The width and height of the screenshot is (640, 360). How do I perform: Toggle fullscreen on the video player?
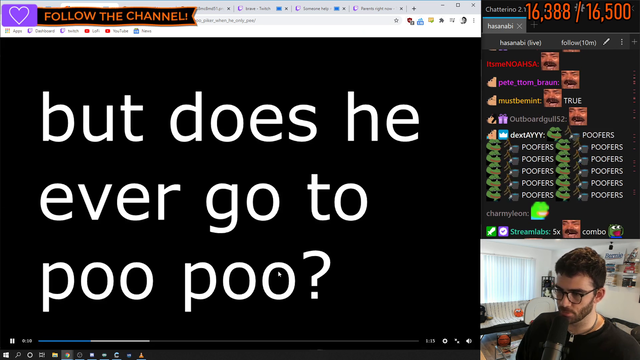pyautogui.click(x=457, y=341)
